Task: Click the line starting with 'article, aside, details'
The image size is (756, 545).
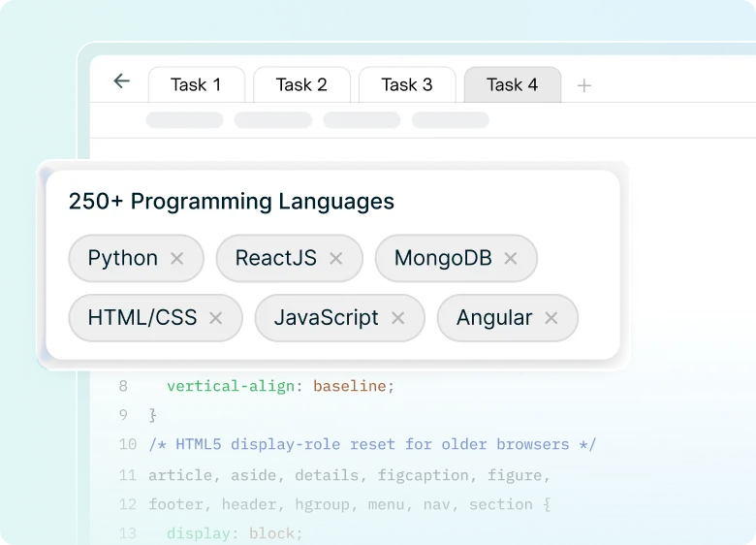Action: 349,475
